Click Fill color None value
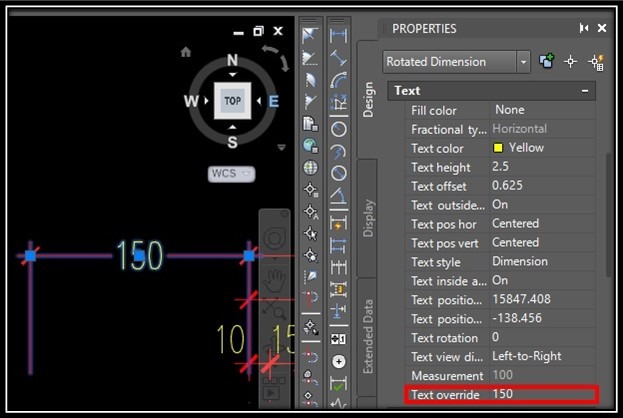 [x=509, y=110]
